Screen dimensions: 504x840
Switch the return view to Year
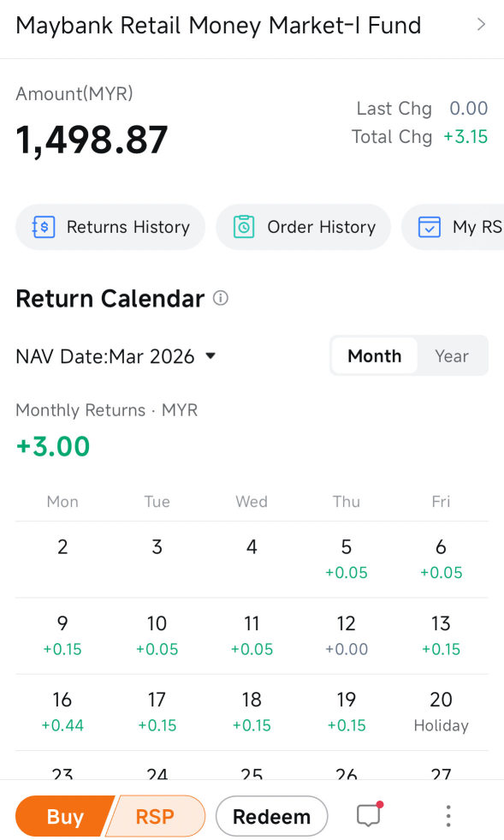[452, 355]
